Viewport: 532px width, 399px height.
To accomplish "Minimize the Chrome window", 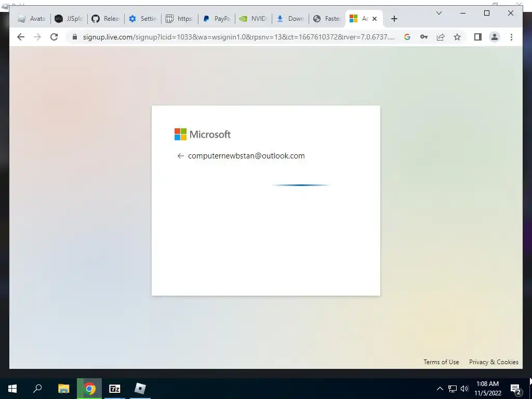I will coord(463,13).
